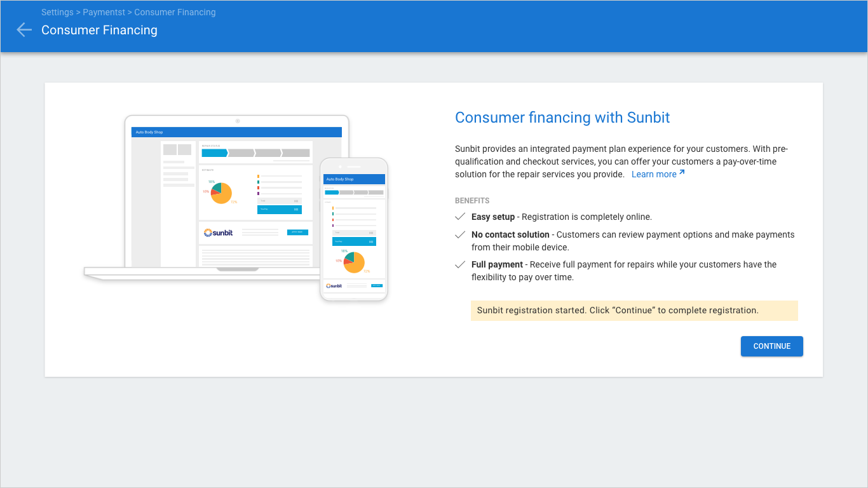Click the checkmark beside No contact solution
Image resolution: width=868 pixels, height=488 pixels.
pos(461,234)
